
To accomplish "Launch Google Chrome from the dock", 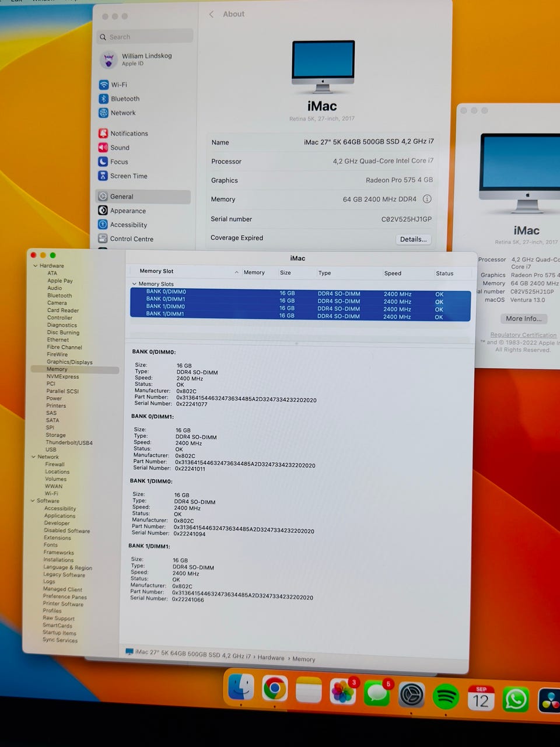I will pos(275,689).
